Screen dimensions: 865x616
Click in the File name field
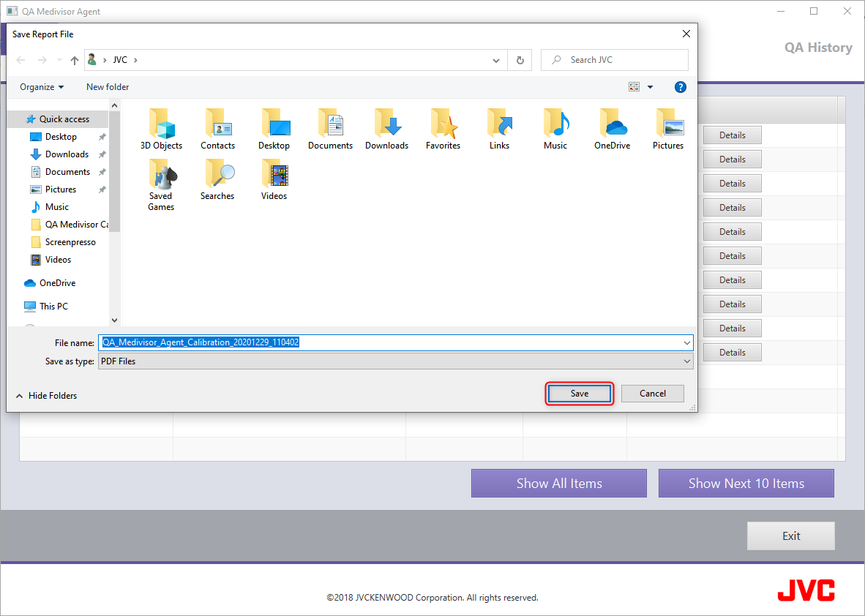(395, 342)
